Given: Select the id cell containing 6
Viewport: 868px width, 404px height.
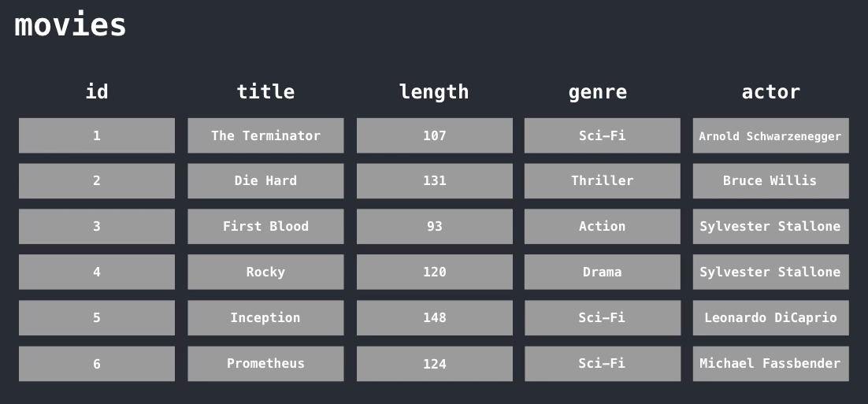Looking at the screenshot, I should (97, 364).
